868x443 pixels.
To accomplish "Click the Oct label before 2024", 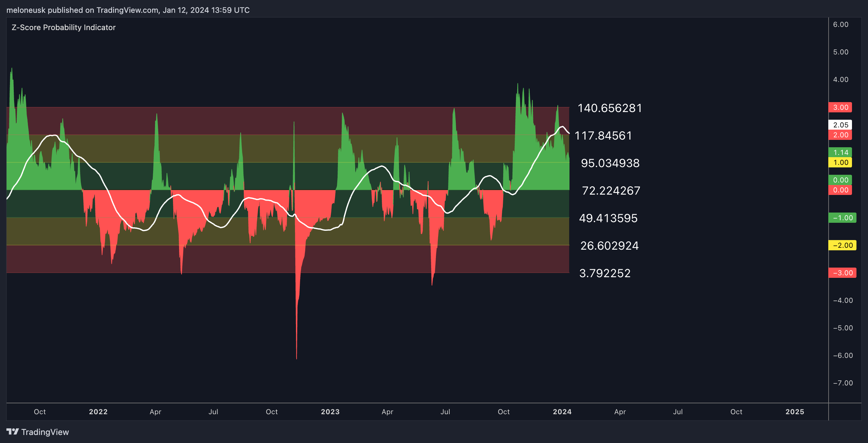I will point(504,412).
